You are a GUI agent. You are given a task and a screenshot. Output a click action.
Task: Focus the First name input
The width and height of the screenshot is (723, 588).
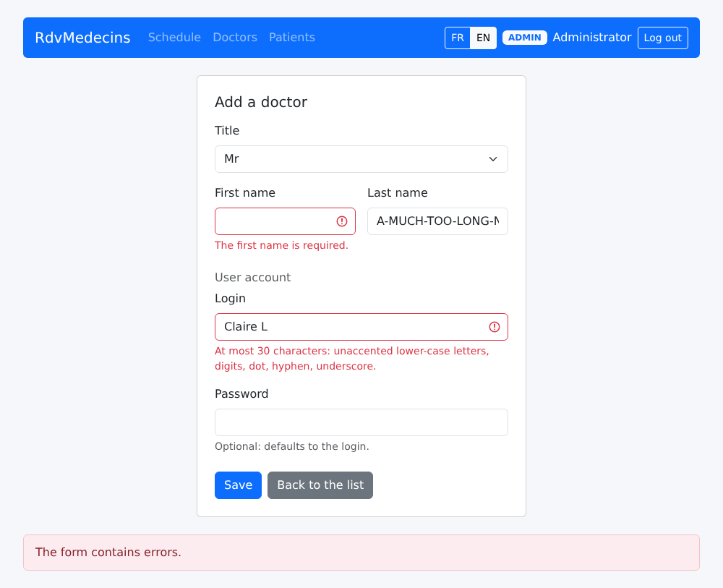click(285, 221)
